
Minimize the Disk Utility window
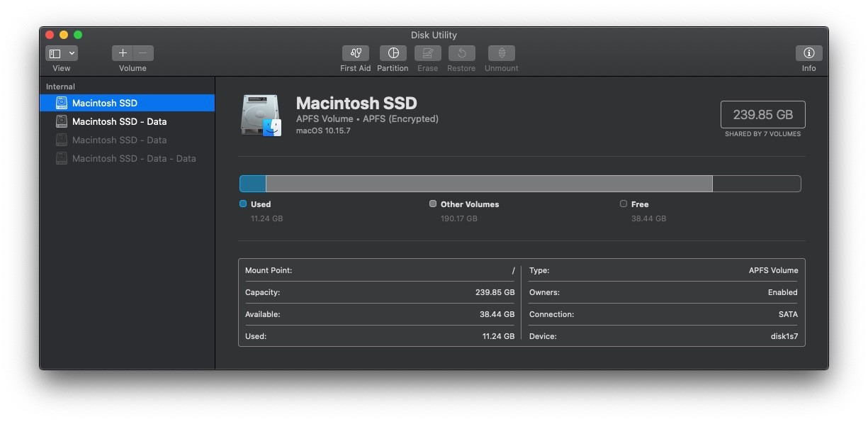(64, 35)
